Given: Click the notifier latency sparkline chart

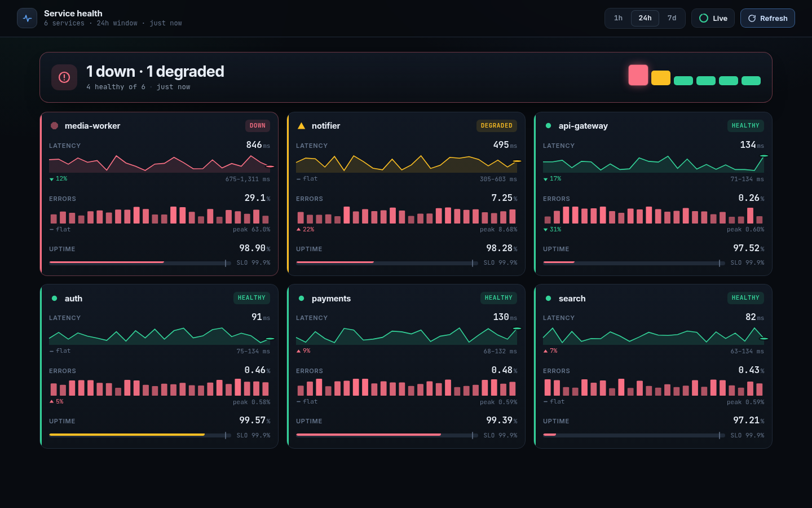Looking at the screenshot, I should (407, 164).
